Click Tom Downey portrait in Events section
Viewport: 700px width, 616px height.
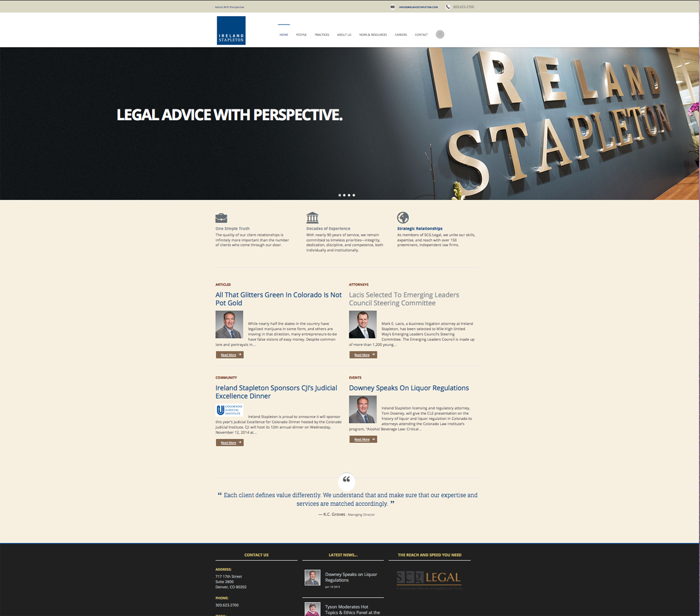[363, 409]
